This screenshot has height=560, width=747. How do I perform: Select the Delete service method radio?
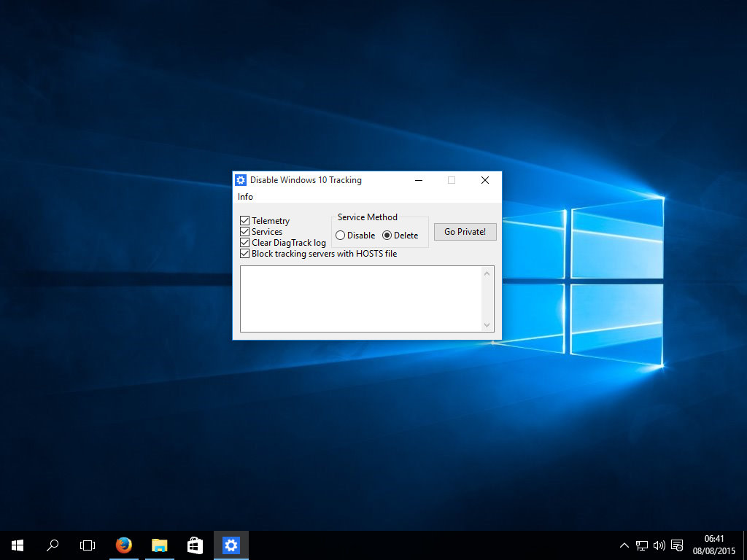pos(387,236)
